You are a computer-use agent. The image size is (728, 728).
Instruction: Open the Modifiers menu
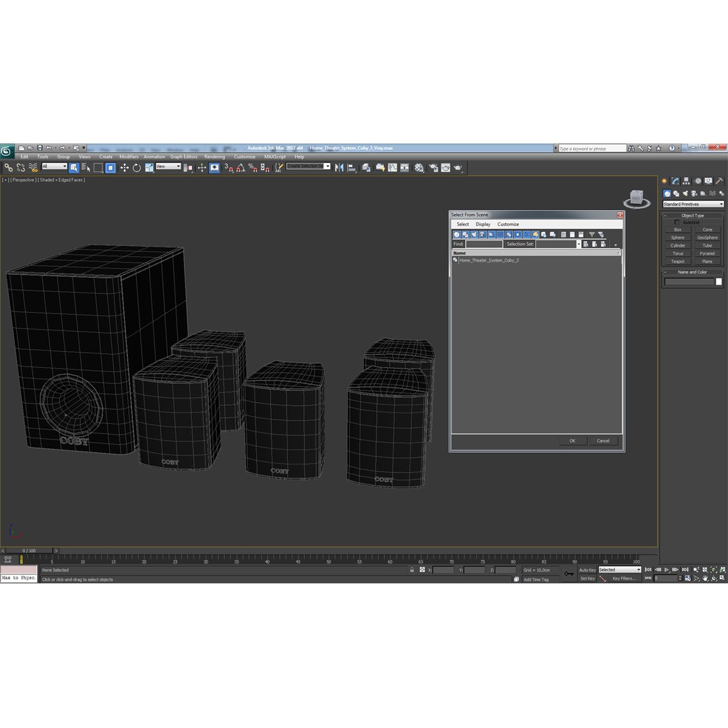[129, 157]
